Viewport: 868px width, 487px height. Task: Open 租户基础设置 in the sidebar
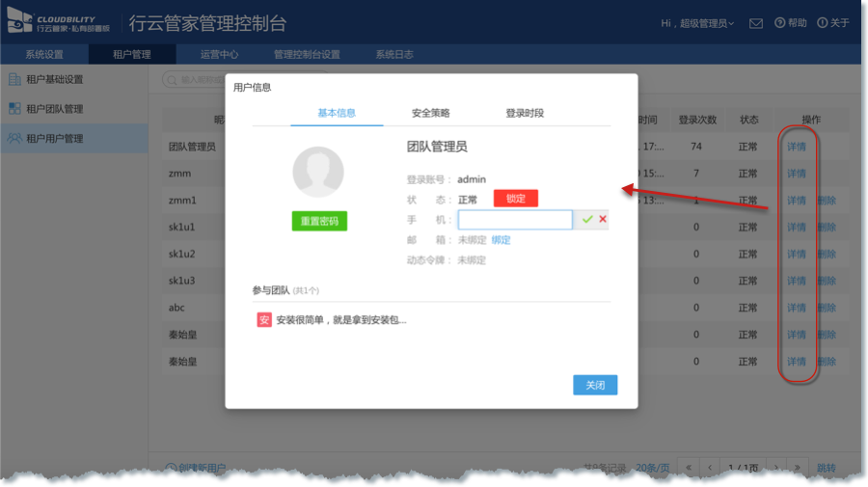point(54,79)
